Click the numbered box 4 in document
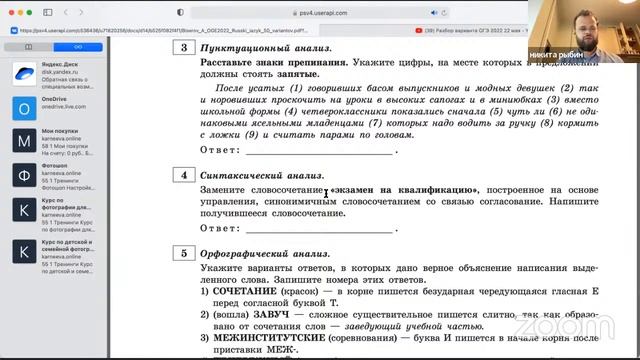Image resolution: width=640 pixels, height=360 pixels. click(184, 175)
